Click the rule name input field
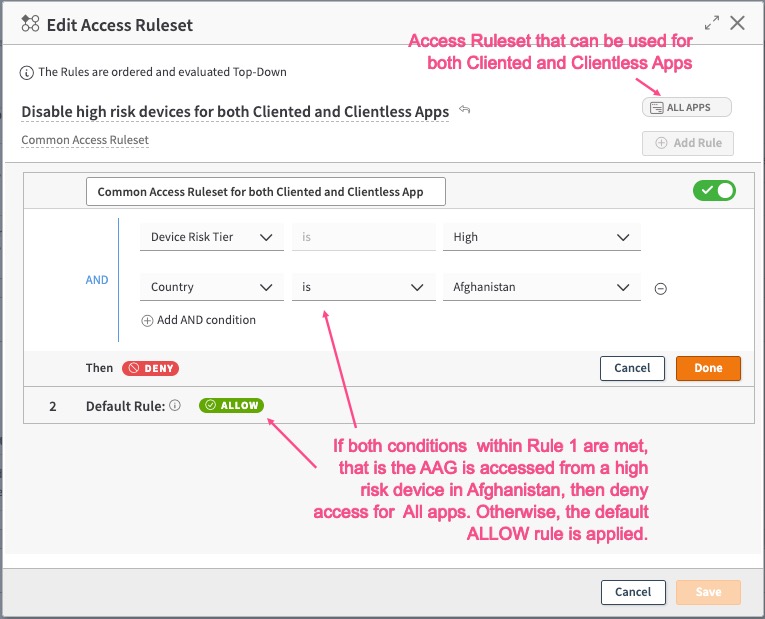 266,192
